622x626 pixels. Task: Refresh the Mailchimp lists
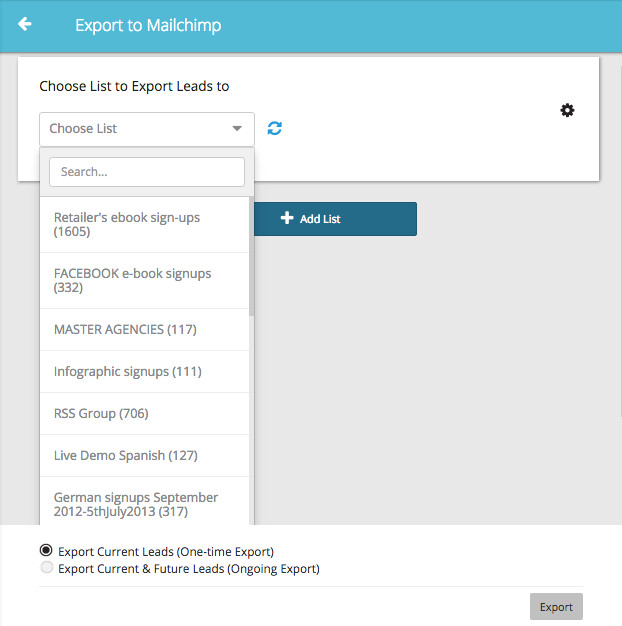275,128
